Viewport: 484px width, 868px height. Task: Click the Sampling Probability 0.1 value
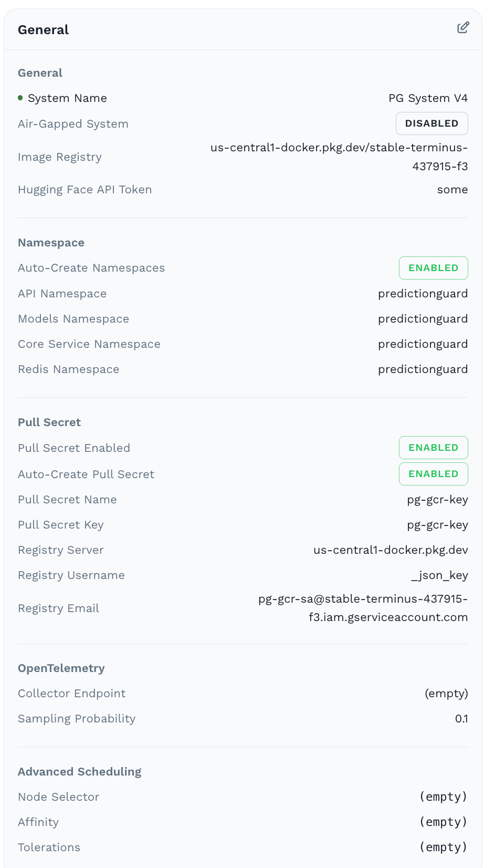pyautogui.click(x=461, y=719)
